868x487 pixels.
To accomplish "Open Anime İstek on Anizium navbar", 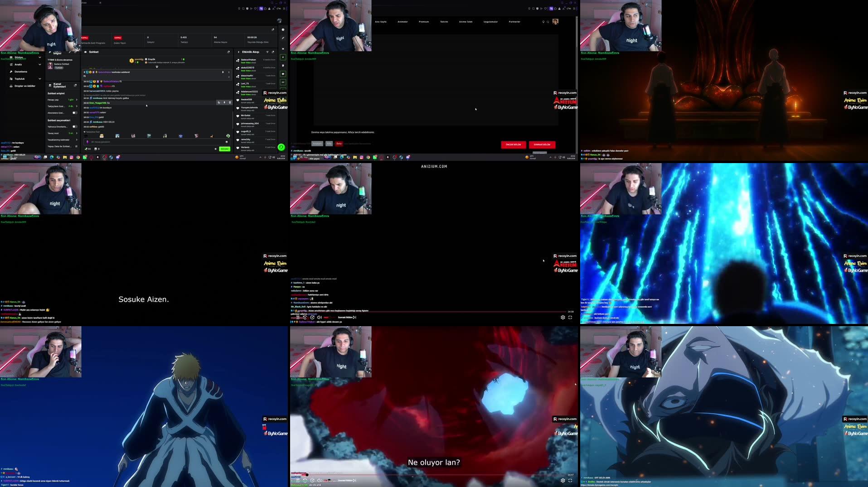I will [466, 22].
